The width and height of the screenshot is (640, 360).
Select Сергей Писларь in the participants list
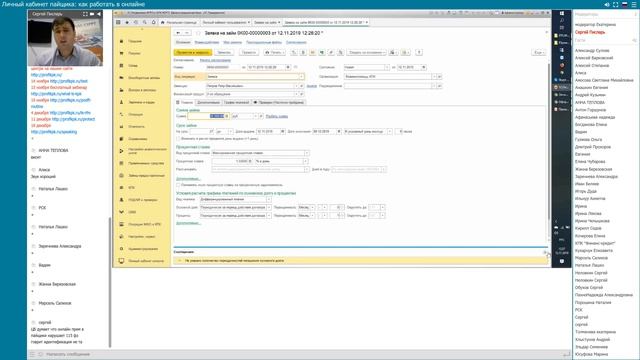[x=590, y=32]
